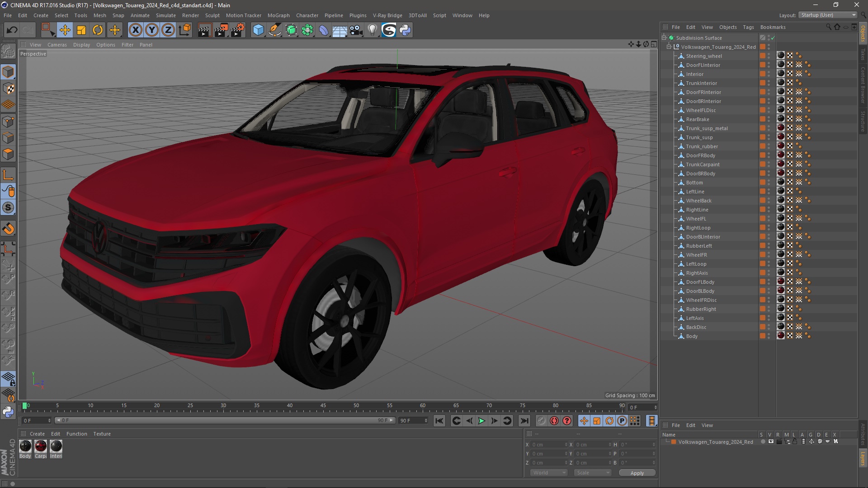Collapse the Volkswagen_Touareg_2024_Red null group

(669, 47)
